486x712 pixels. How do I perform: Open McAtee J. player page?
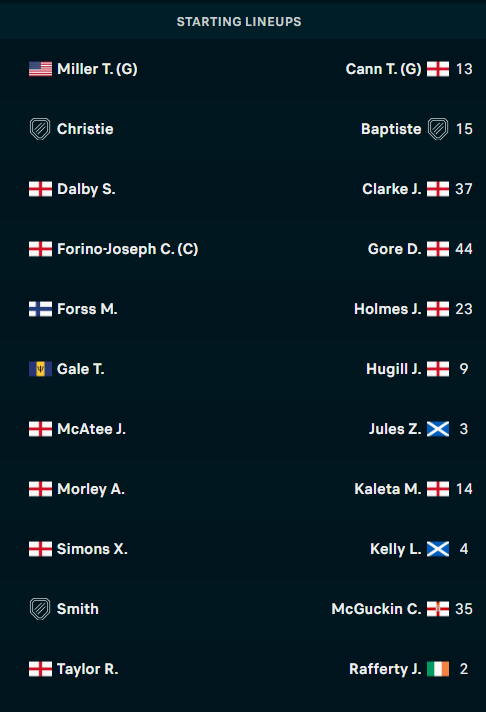(x=91, y=429)
